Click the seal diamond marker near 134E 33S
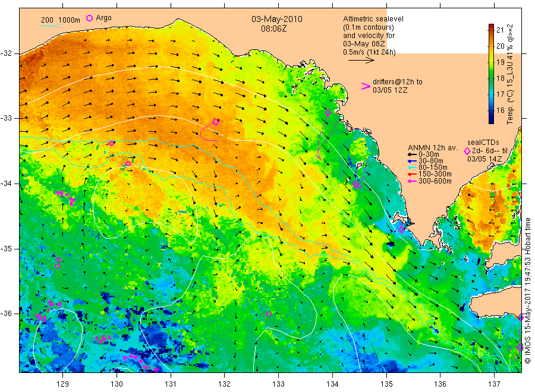 pyautogui.click(x=328, y=112)
